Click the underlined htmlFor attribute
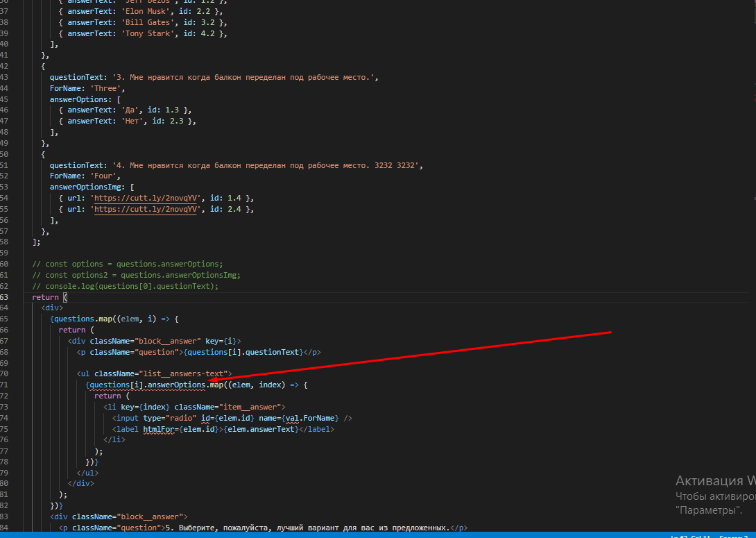Image resolution: width=756 pixels, height=538 pixels. pos(159,430)
